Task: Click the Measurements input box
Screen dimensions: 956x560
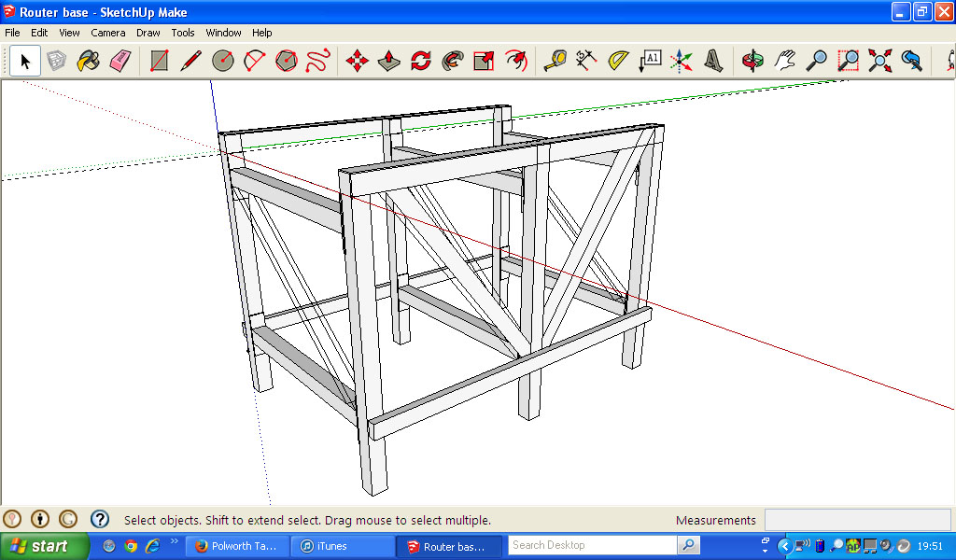Action: 857,520
